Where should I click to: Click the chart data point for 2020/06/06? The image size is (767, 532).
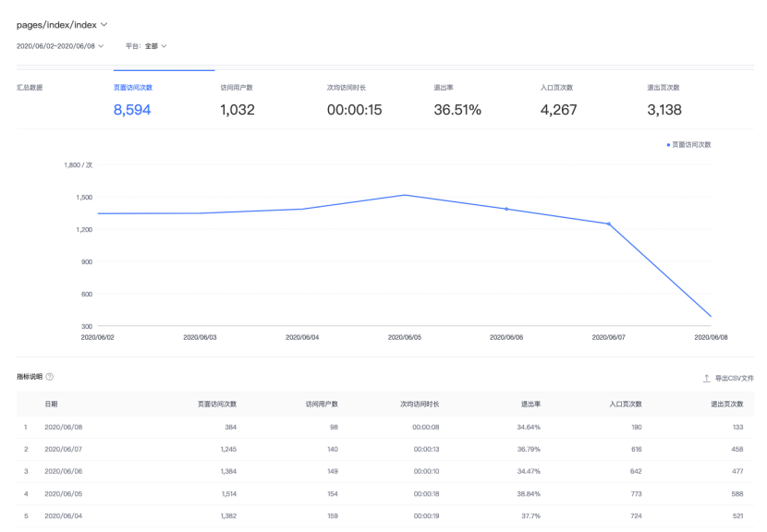click(506, 209)
